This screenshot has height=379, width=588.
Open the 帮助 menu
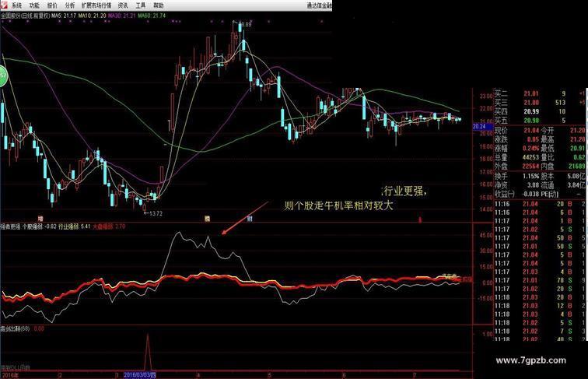coord(158,5)
